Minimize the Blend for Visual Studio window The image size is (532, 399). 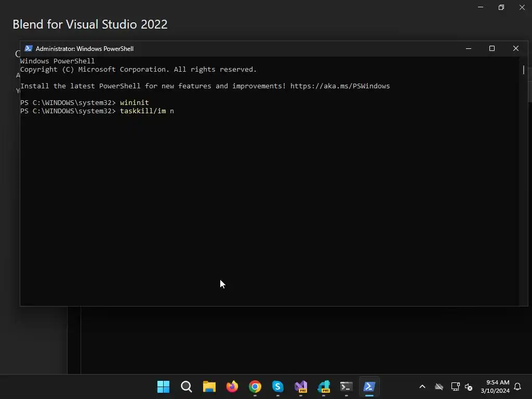click(x=481, y=7)
